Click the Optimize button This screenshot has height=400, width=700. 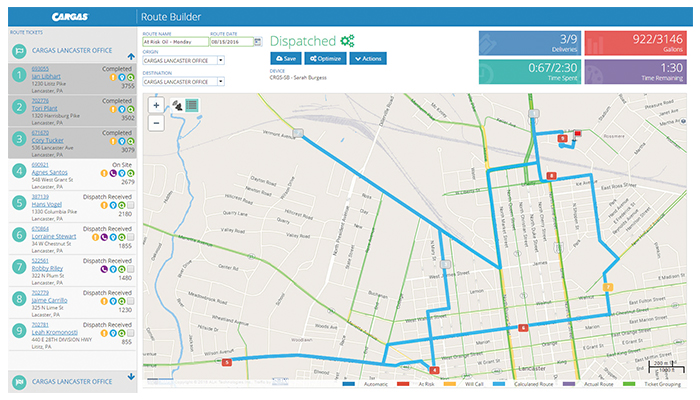326,60
